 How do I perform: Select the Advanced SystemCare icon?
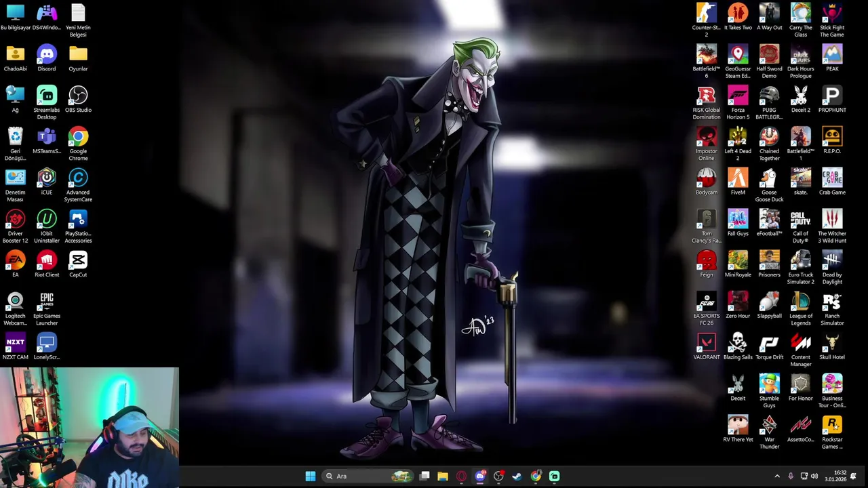(78, 178)
